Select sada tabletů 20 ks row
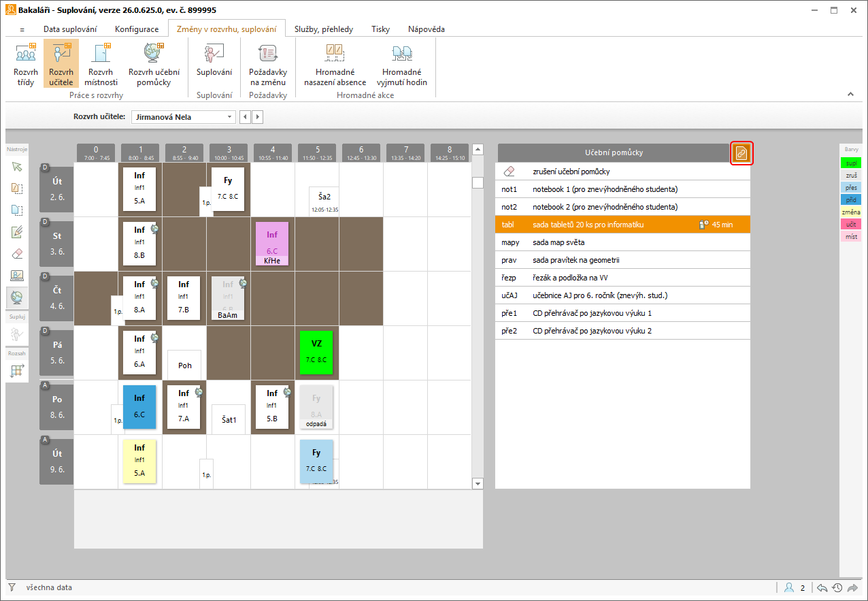The width and height of the screenshot is (868, 601). point(622,225)
